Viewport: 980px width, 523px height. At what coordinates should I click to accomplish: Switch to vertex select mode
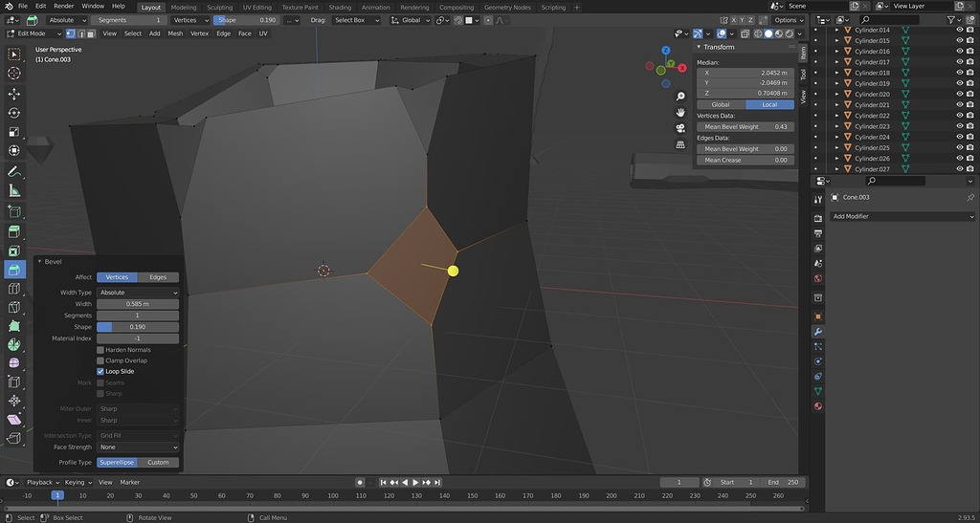(71, 33)
